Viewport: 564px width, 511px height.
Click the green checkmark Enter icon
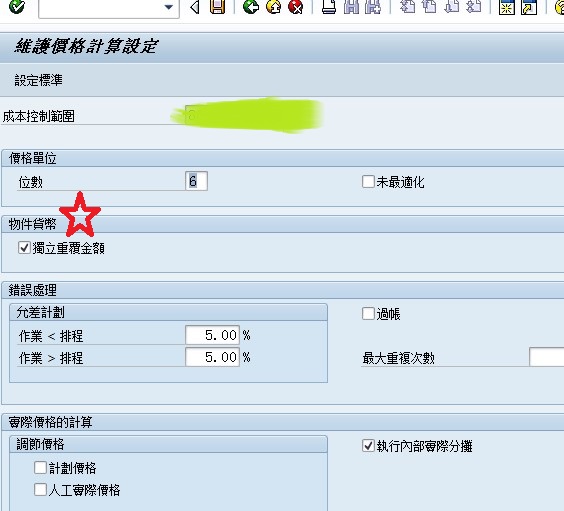pyautogui.click(x=16, y=6)
